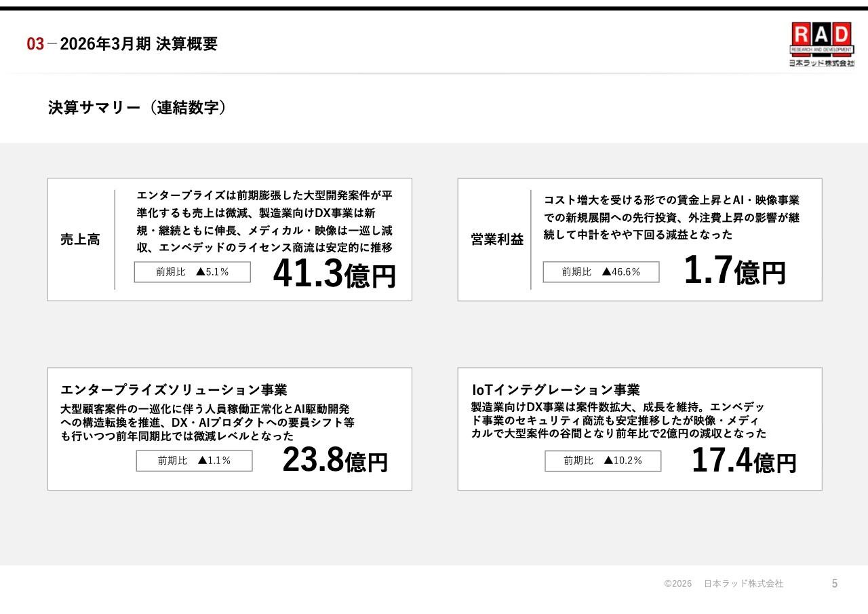The image size is (868, 614).
Task: Select the '1.7億円' operating profit figure
Action: coord(734,270)
